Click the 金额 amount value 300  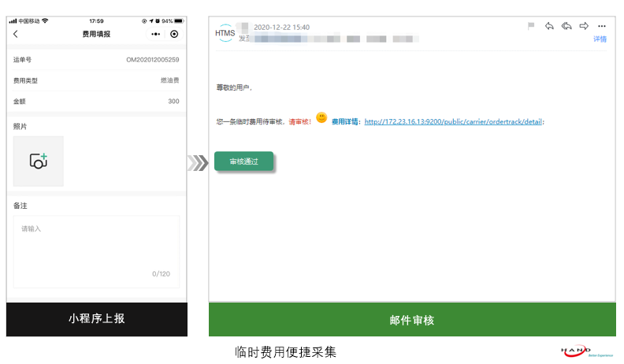click(173, 102)
